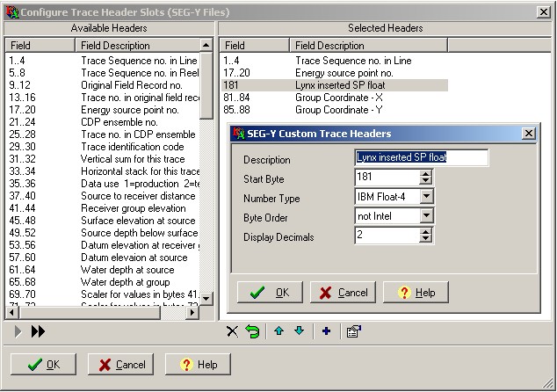557x392 pixels.
Task: Select 'Trace no. in CDP ensemble' row
Action: coord(103,134)
